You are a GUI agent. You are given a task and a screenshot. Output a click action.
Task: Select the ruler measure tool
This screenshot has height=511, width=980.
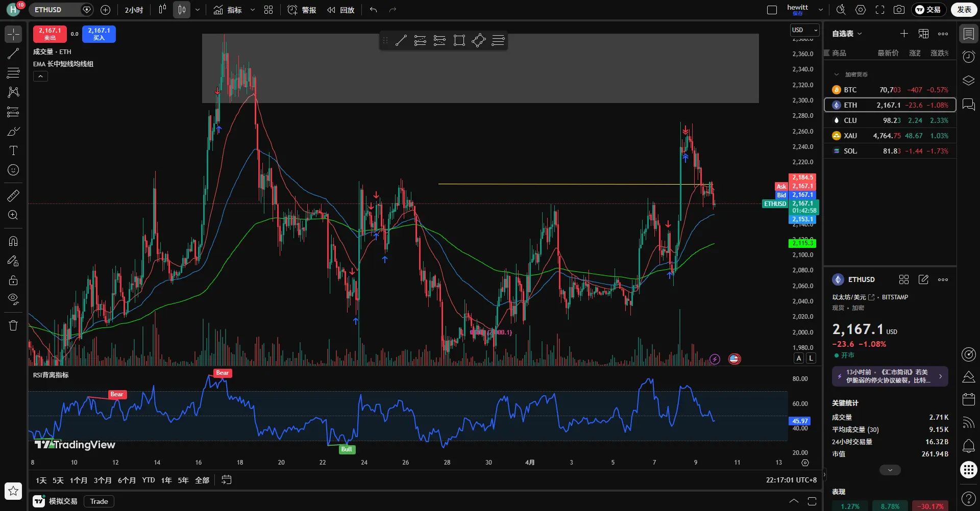pos(13,195)
